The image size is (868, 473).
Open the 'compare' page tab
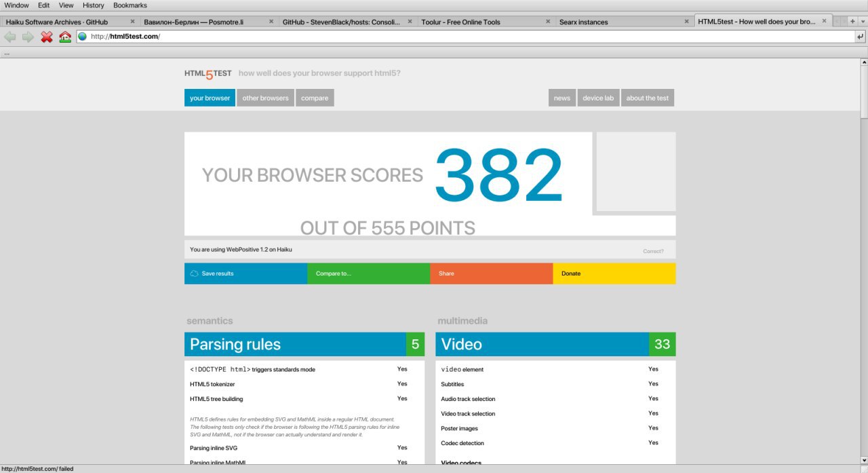tap(315, 98)
